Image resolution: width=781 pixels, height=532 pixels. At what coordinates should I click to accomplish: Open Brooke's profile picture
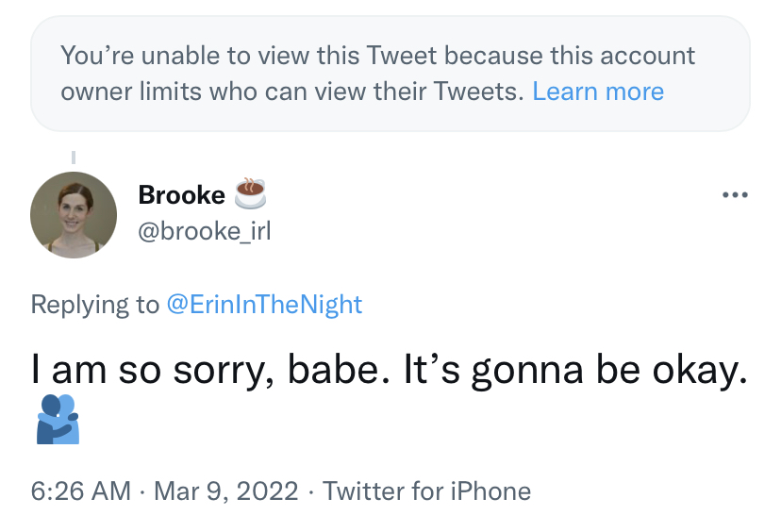(74, 215)
